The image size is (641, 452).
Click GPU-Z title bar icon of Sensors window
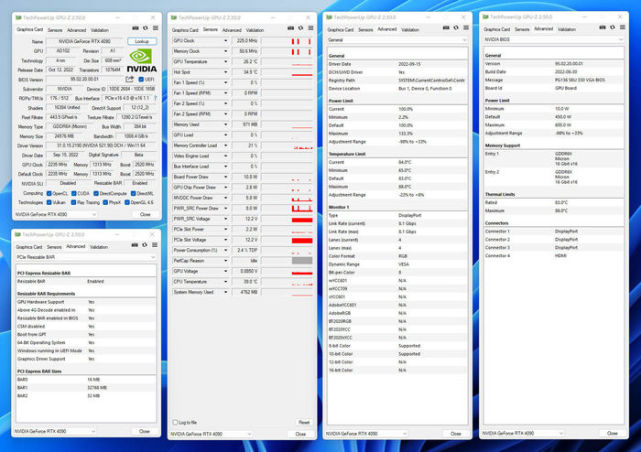tap(174, 18)
